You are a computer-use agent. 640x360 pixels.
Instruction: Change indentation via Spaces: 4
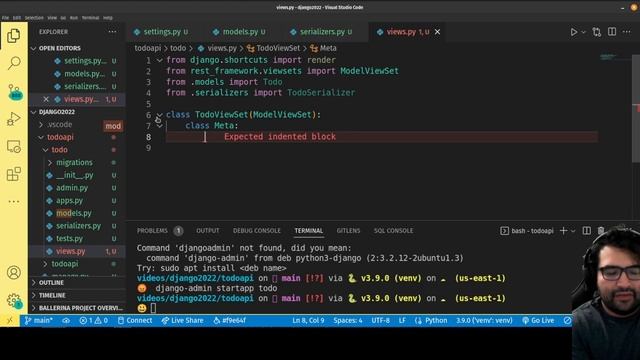click(x=348, y=320)
